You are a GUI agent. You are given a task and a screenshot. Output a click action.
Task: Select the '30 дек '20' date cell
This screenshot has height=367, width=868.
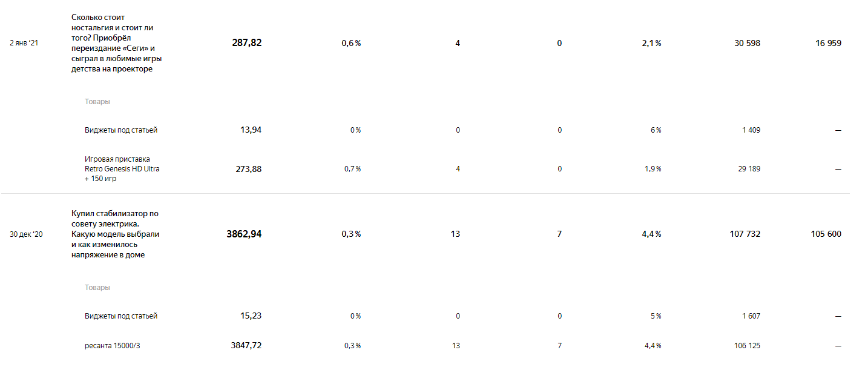coord(26,234)
